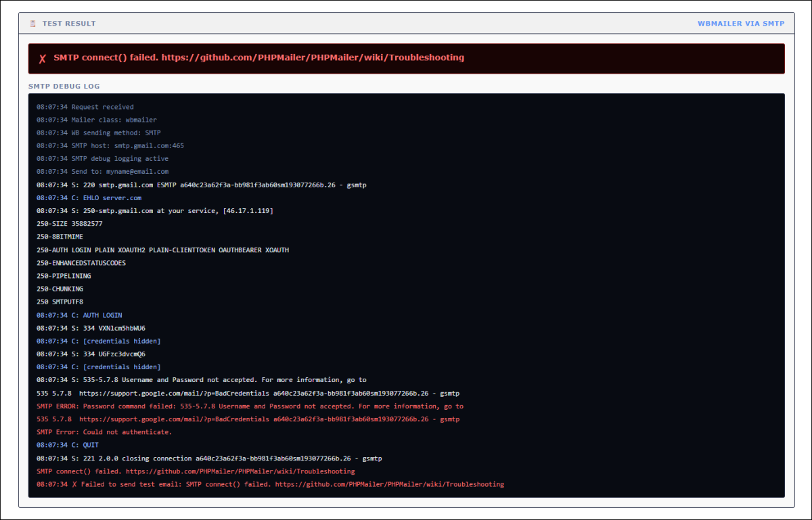This screenshot has height=520, width=812.
Task: Click the 'SMTP debug logging active' entry
Action: coord(102,159)
